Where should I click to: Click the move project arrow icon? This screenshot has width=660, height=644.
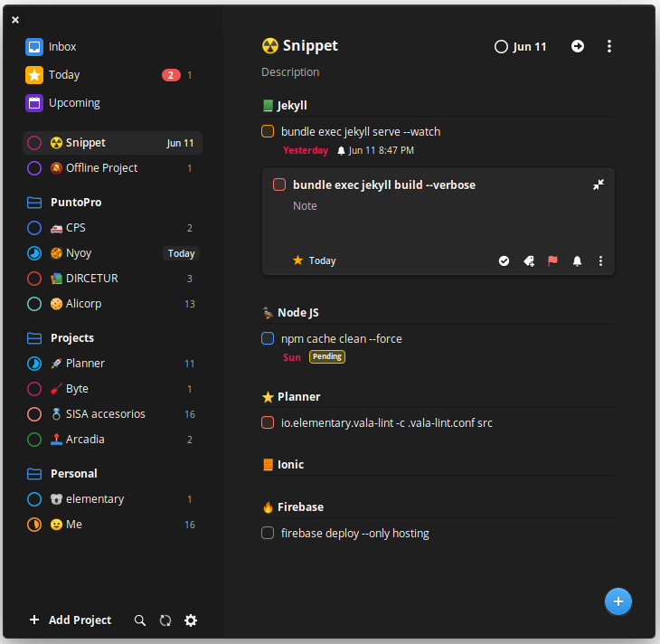[x=578, y=46]
